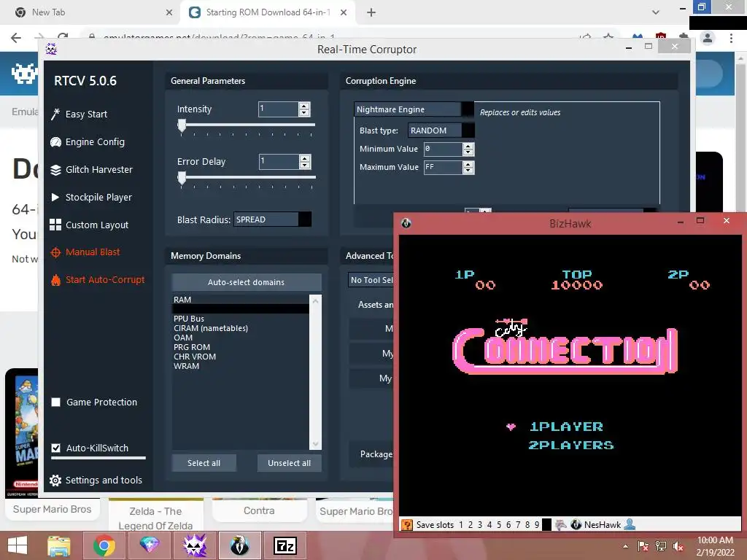The image size is (747, 560).
Task: Click the Memory Domains list scrollbar
Action: [x=315, y=372]
